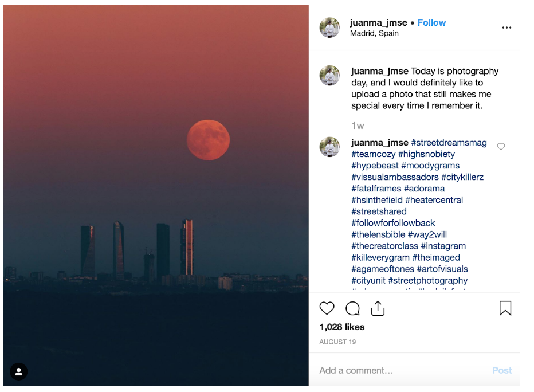Open Madrid, Spain location link
Screen dimensions: 534x392
(374, 33)
